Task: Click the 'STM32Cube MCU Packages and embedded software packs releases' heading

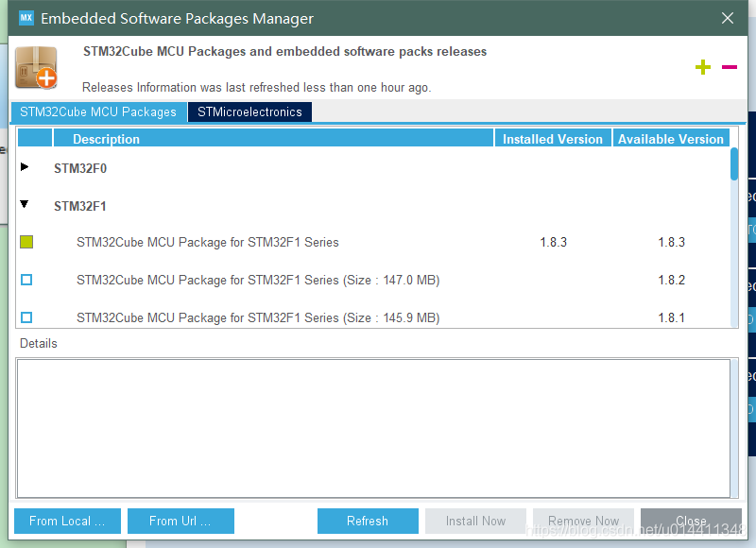Action: coord(285,52)
